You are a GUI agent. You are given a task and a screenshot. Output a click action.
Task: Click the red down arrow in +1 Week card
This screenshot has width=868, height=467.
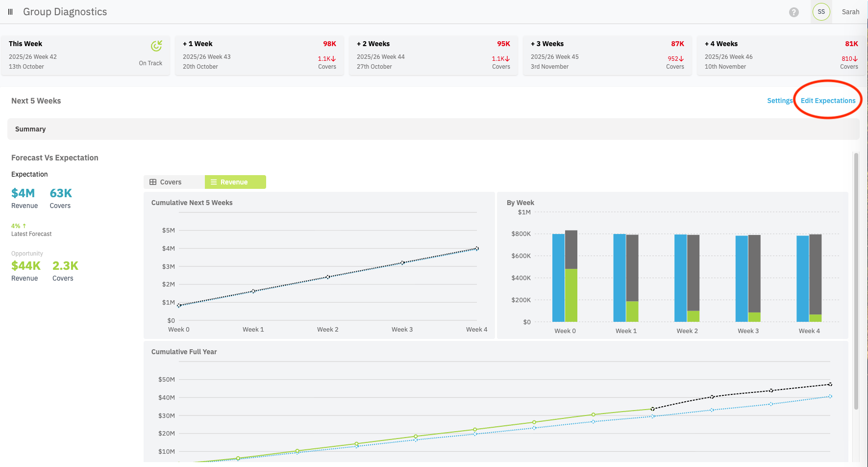333,59
